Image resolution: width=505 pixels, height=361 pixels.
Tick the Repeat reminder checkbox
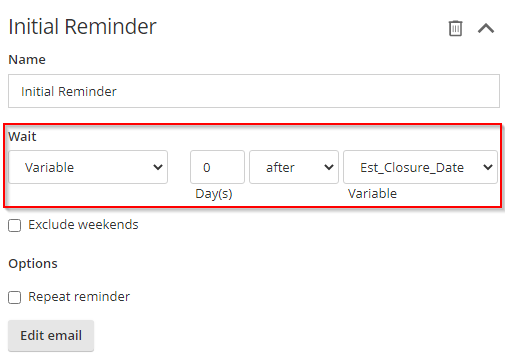[x=15, y=297]
